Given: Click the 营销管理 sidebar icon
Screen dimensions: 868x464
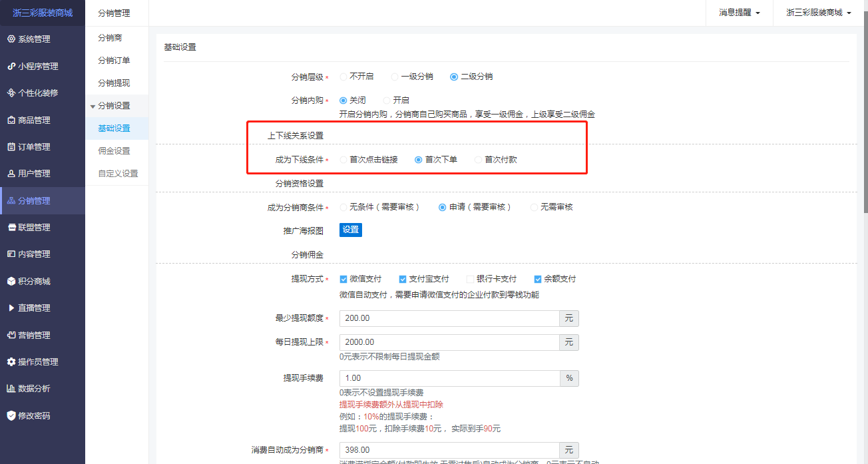Looking at the screenshot, I should [x=11, y=335].
